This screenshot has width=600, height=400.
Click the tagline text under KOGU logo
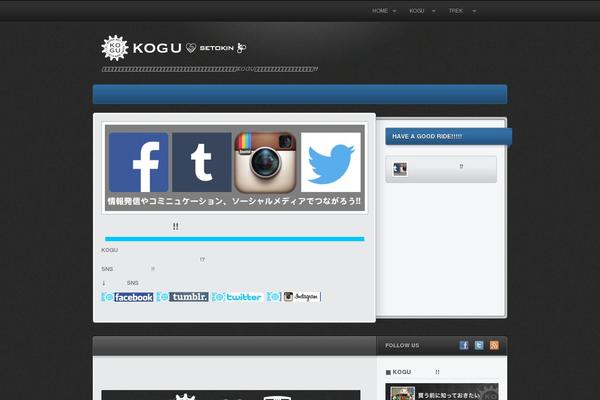click(210, 69)
